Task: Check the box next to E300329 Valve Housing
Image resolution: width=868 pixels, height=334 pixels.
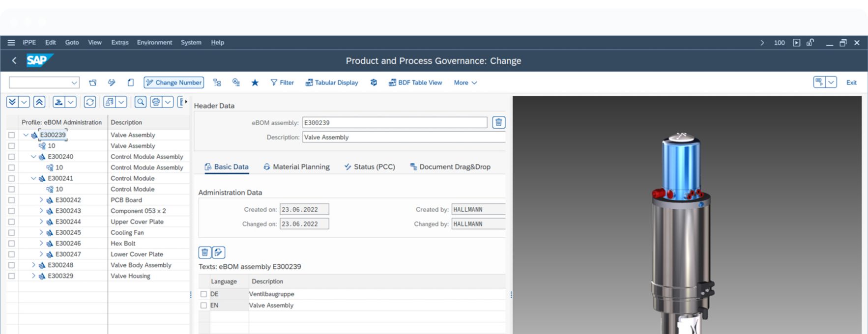Action: coord(11,276)
